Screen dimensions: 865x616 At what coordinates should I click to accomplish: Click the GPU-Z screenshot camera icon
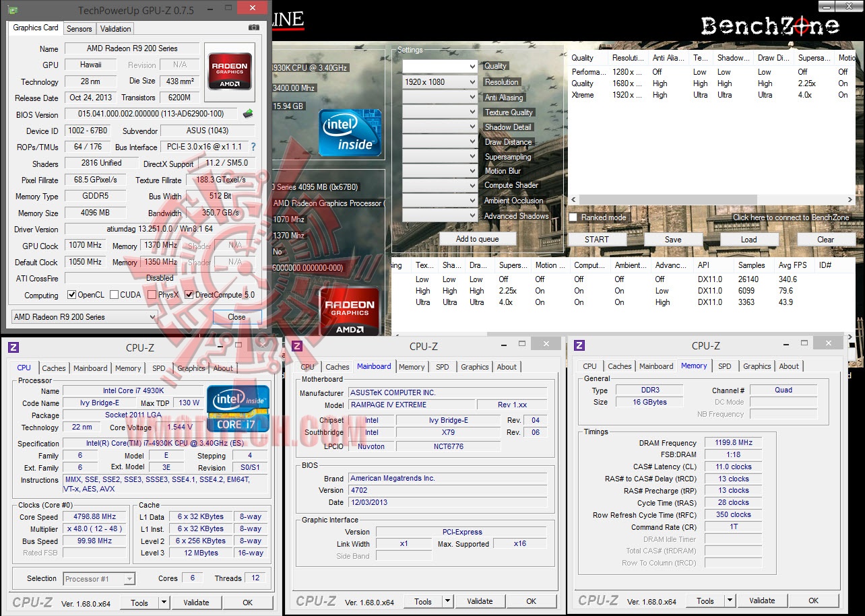(x=254, y=28)
